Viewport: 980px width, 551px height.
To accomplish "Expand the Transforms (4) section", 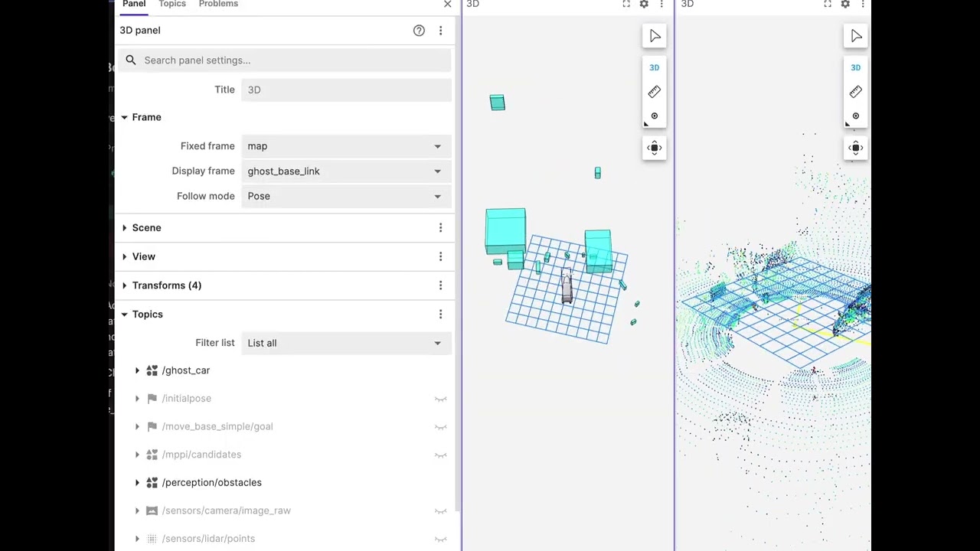I will pos(124,285).
